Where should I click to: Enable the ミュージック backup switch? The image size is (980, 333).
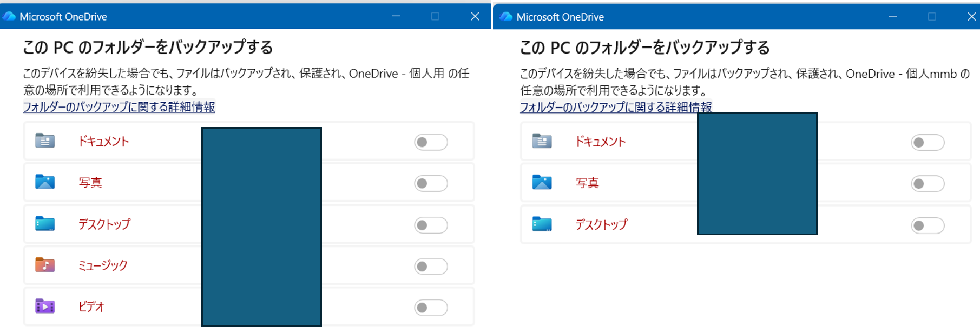(x=431, y=267)
